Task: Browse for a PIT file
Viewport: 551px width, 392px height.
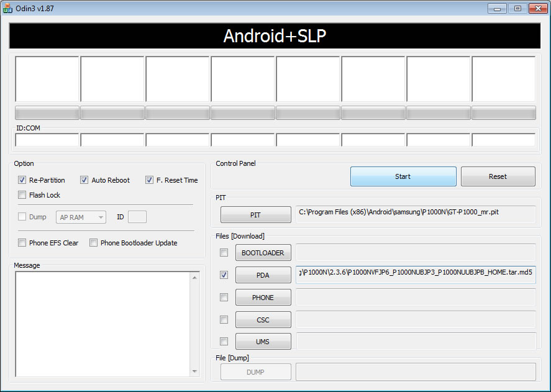Action: pyautogui.click(x=256, y=215)
